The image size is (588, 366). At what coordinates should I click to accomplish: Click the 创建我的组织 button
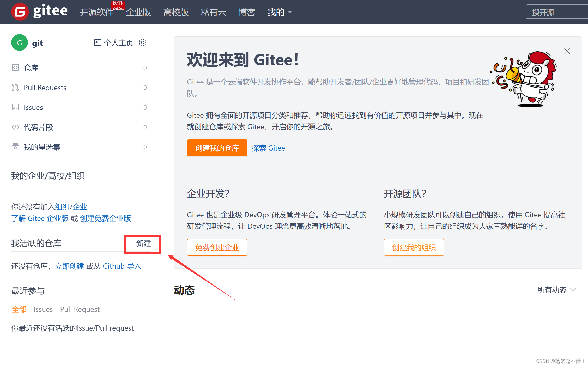pyautogui.click(x=414, y=247)
